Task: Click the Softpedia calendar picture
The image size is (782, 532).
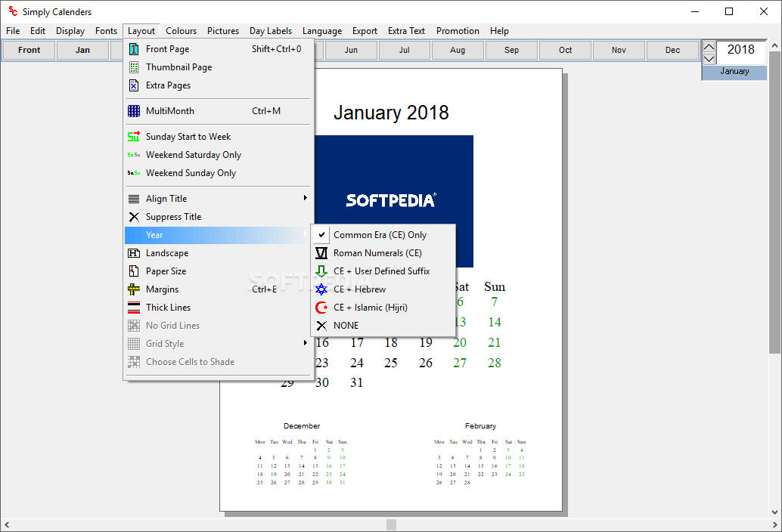Action: (x=394, y=201)
